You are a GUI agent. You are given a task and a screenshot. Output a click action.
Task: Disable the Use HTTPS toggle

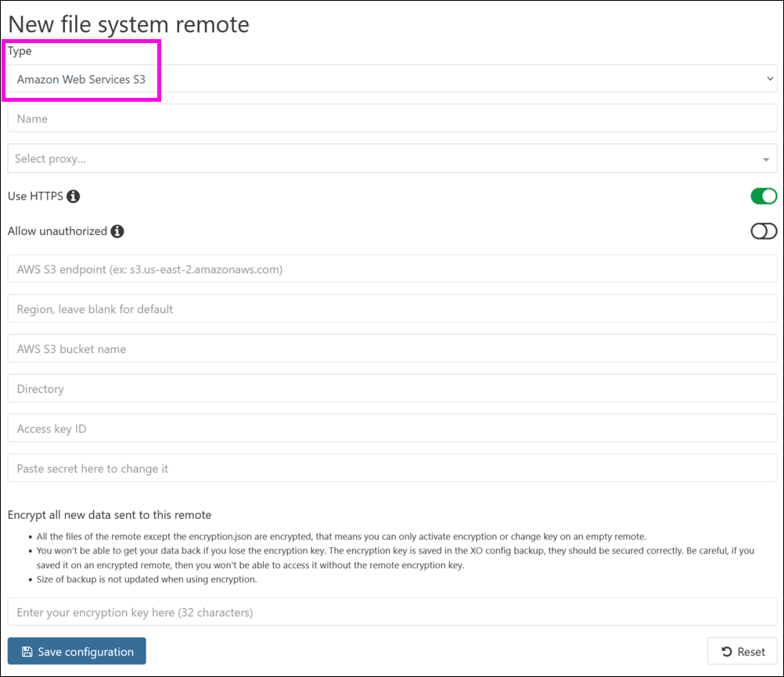(764, 196)
